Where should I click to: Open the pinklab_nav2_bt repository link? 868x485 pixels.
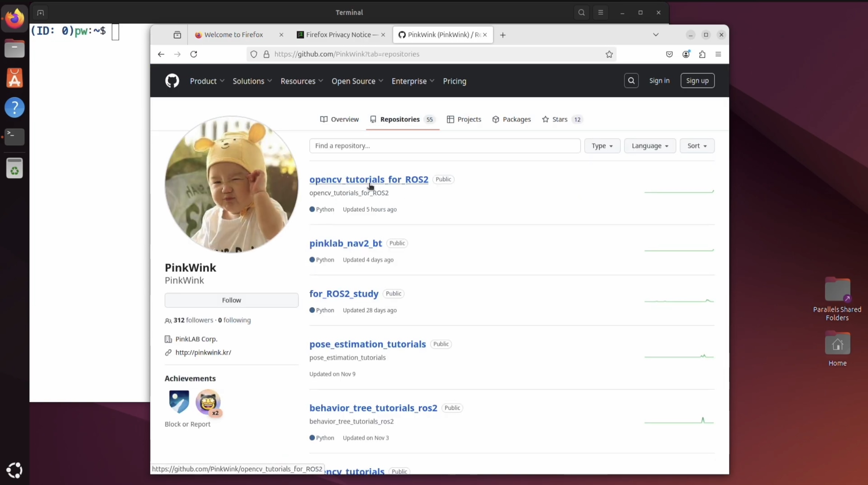coord(345,243)
